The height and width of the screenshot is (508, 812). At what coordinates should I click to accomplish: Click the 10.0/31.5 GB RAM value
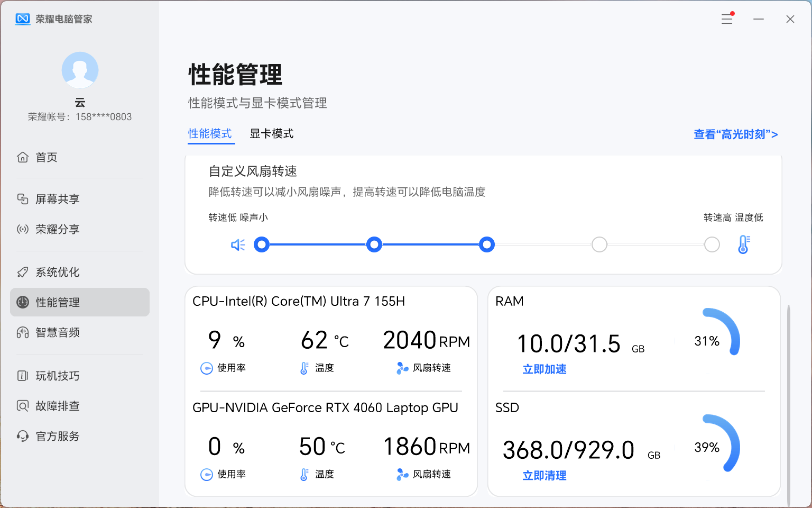click(580, 344)
